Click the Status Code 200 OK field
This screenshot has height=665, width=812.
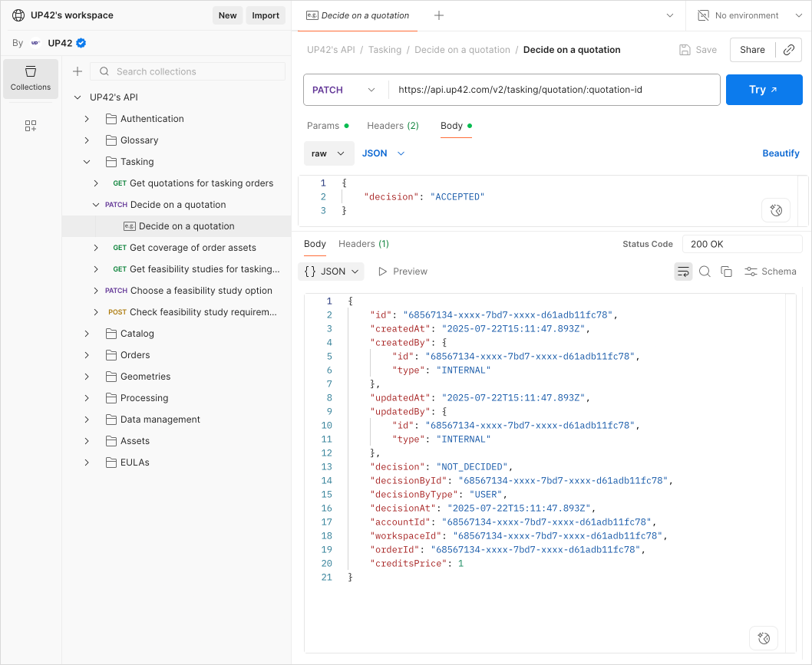[x=742, y=244]
